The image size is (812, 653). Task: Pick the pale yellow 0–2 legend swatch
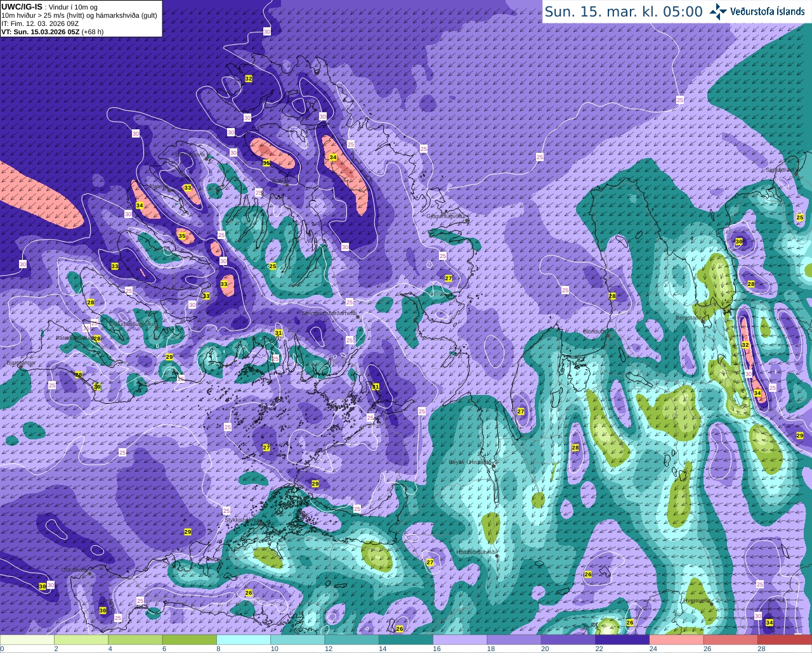[x=27, y=640]
